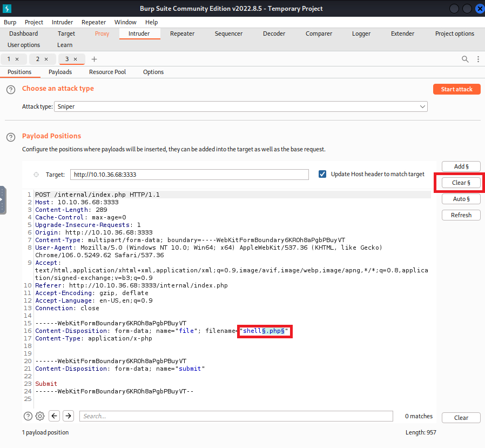
Task: Toggle Update Host header to match target
Action: (x=322, y=174)
